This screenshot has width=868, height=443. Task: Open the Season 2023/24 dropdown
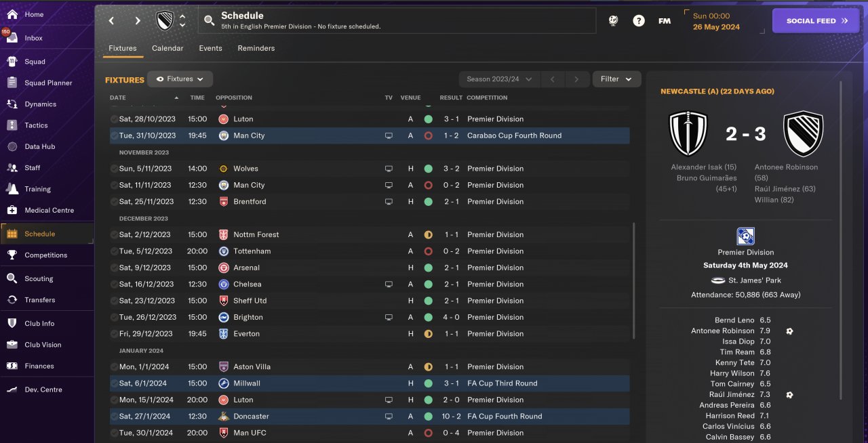499,79
